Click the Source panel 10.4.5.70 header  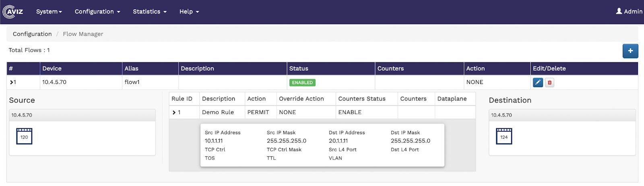coord(82,115)
